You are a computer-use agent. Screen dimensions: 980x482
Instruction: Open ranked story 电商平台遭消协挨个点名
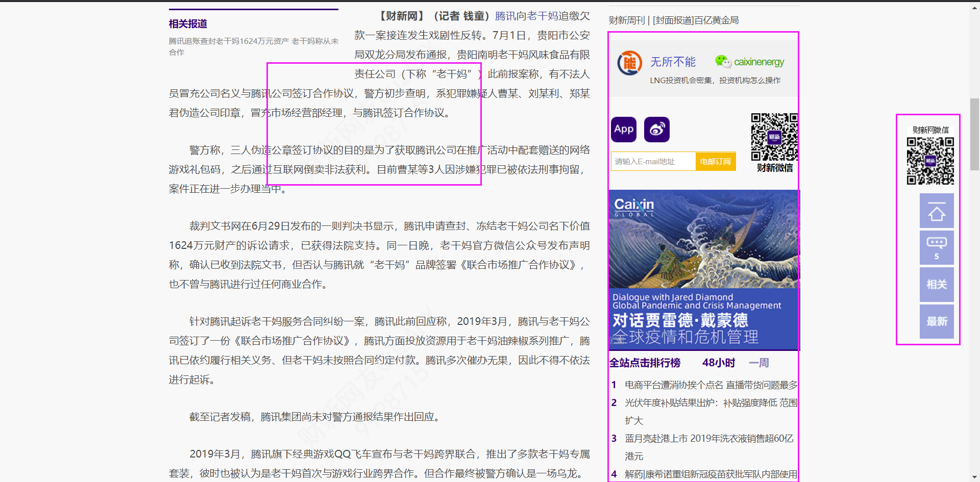711,385
